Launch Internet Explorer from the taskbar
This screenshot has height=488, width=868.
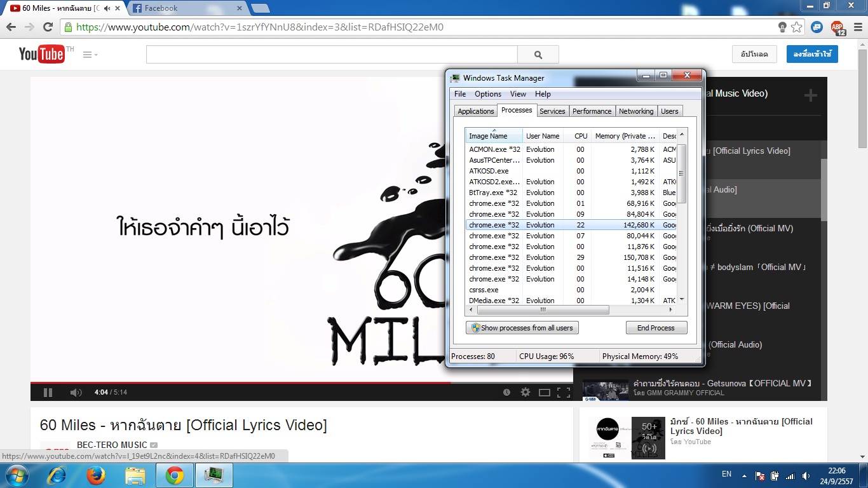(x=58, y=475)
